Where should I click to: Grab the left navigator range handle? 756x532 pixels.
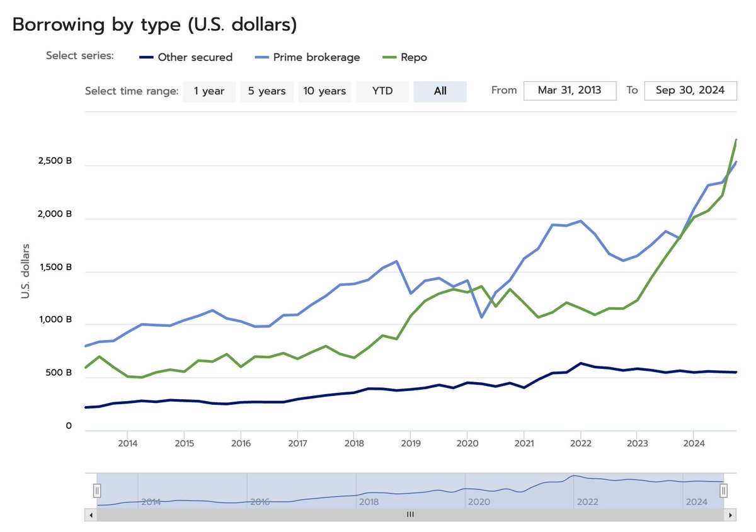pyautogui.click(x=97, y=490)
